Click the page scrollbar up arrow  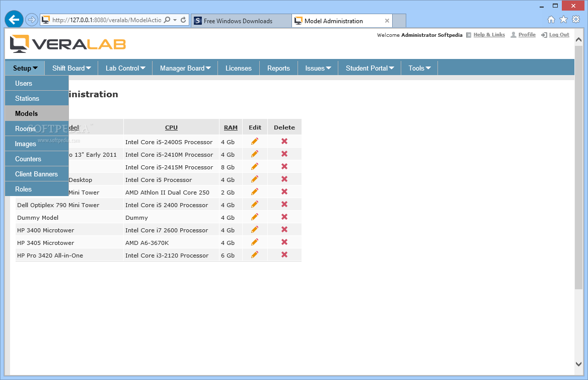[578, 39]
